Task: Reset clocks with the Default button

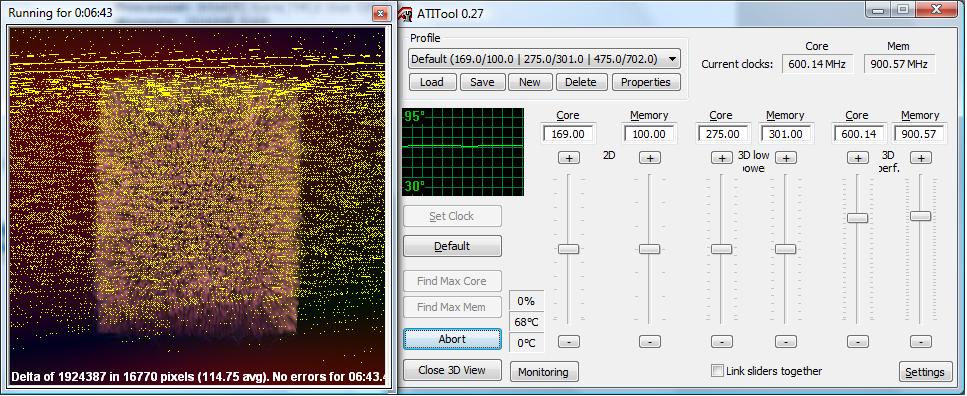Action: coord(452,246)
